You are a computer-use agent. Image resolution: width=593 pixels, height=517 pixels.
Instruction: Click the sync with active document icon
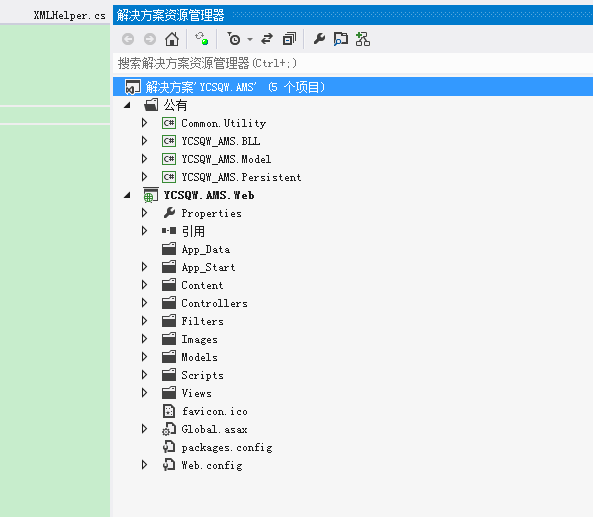click(x=267, y=39)
